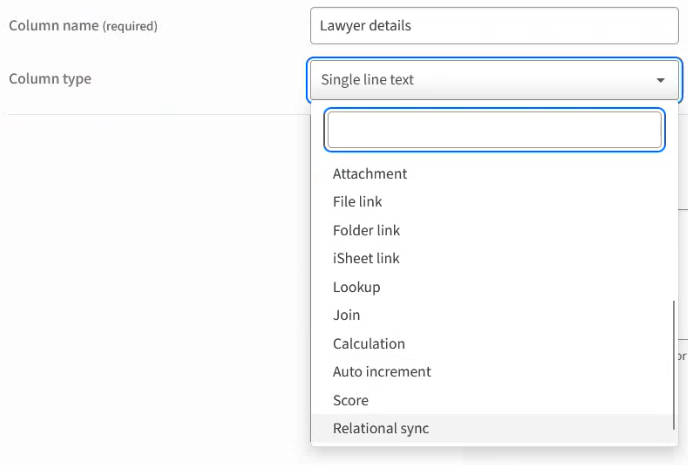Image resolution: width=688 pixels, height=465 pixels.
Task: Choose File link from the list
Action: pyautogui.click(x=358, y=202)
